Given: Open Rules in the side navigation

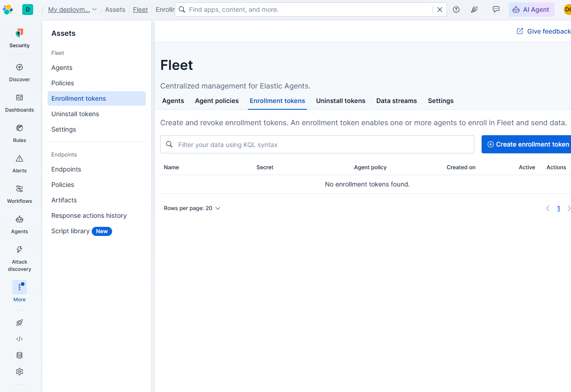Looking at the screenshot, I should pos(20,133).
